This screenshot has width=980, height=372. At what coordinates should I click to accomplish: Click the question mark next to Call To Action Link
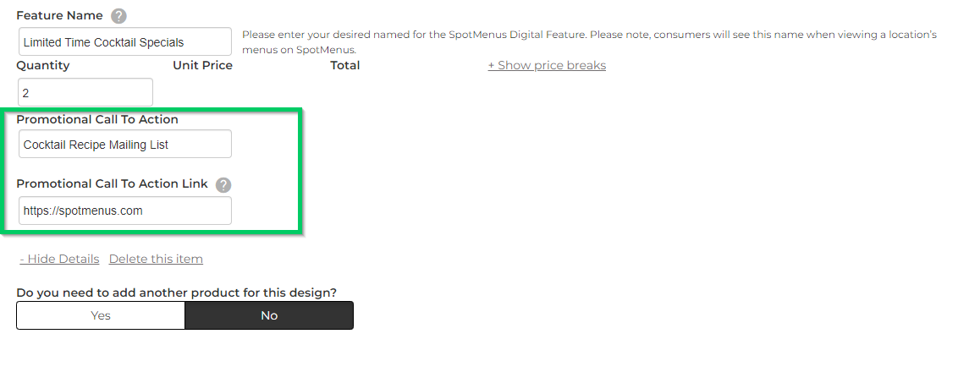click(223, 185)
